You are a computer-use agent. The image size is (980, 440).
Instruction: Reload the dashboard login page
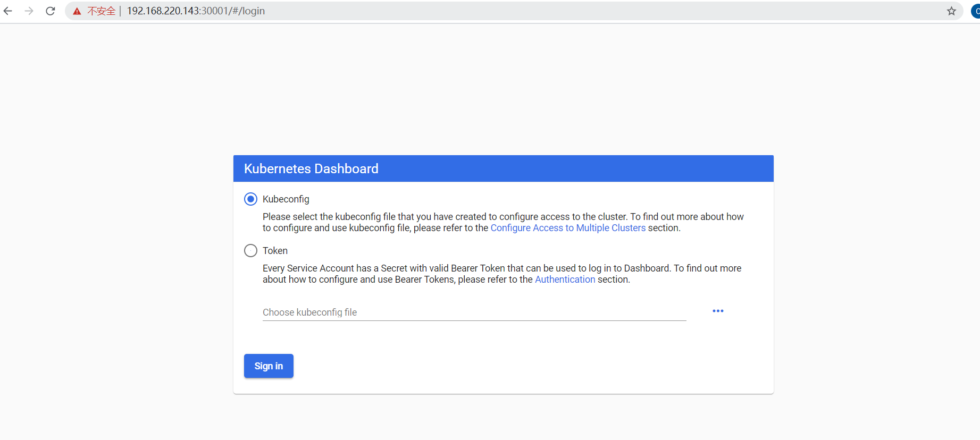tap(51, 11)
